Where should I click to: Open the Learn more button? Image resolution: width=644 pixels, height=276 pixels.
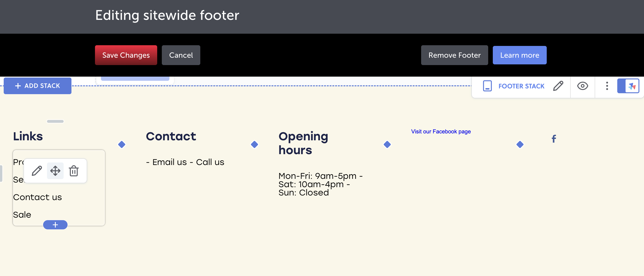(x=520, y=55)
